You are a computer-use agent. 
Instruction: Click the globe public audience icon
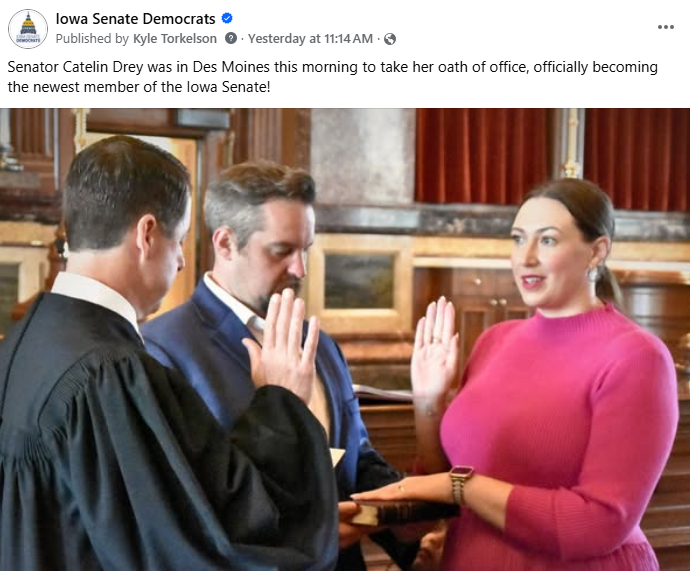(x=390, y=39)
